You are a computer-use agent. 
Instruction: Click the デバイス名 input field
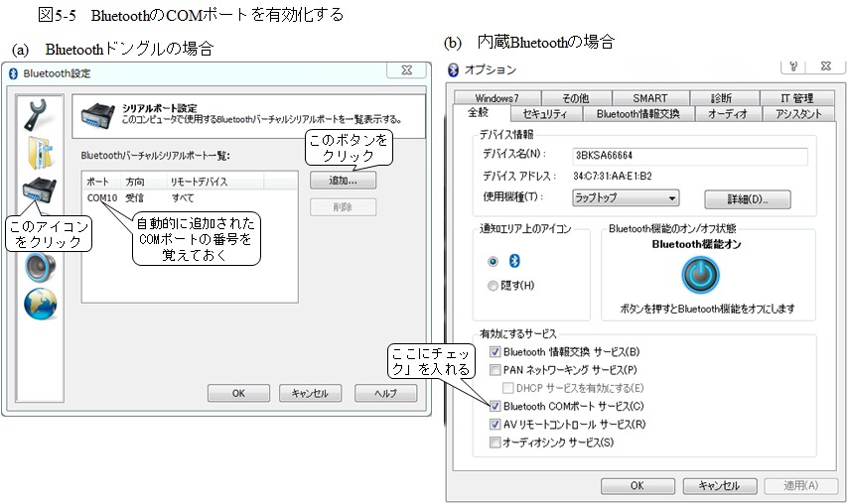tap(689, 155)
